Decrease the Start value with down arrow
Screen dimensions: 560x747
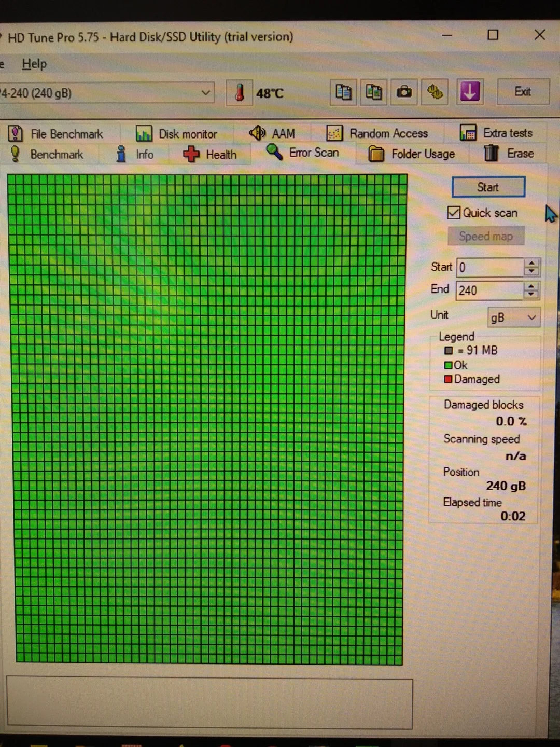[531, 271]
